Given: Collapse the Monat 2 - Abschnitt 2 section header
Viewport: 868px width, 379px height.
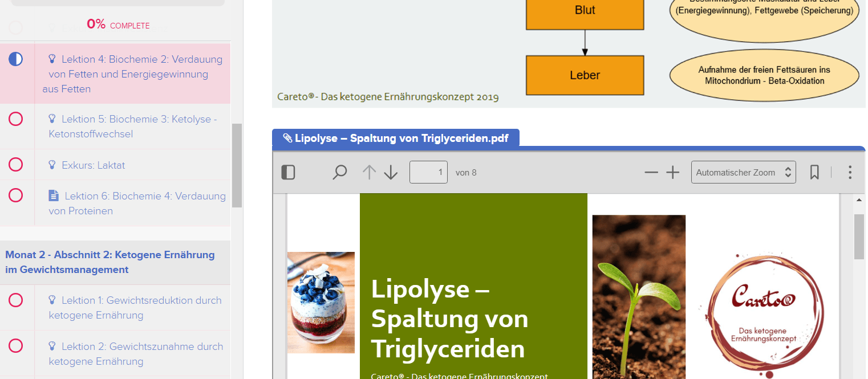Looking at the screenshot, I should pos(115,262).
